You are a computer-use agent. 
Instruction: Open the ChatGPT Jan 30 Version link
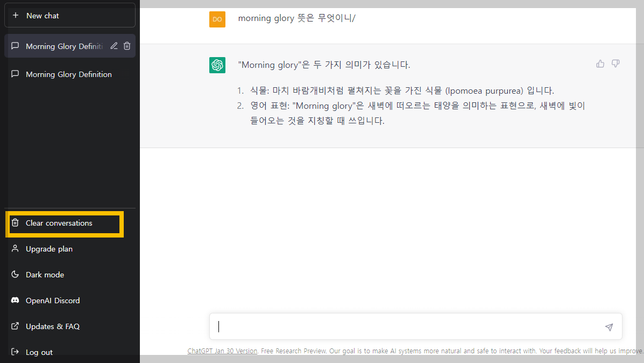pyautogui.click(x=222, y=351)
